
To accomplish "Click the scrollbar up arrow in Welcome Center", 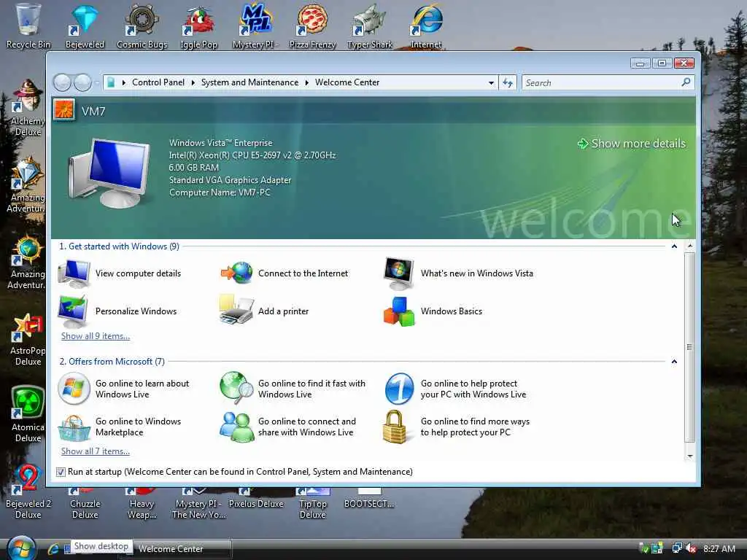I will (690, 246).
